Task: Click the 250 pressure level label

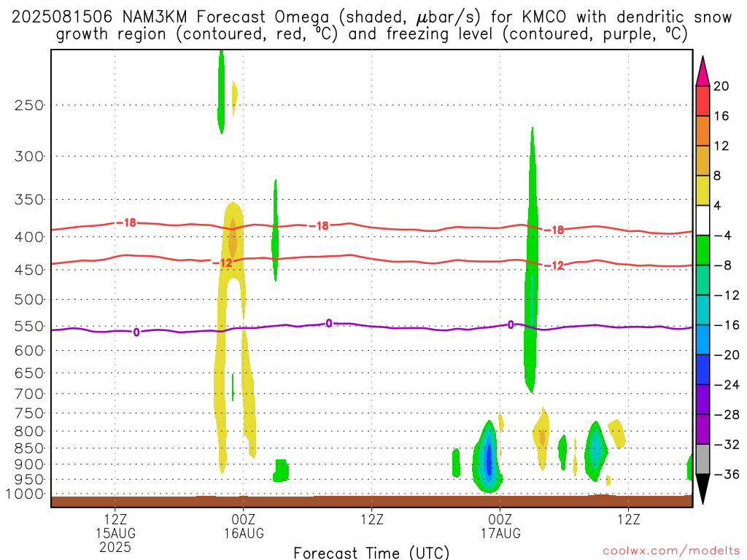Action: tap(29, 105)
